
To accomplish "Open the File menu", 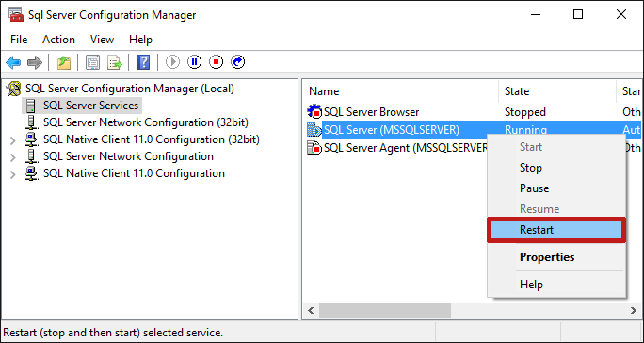I will [x=19, y=40].
